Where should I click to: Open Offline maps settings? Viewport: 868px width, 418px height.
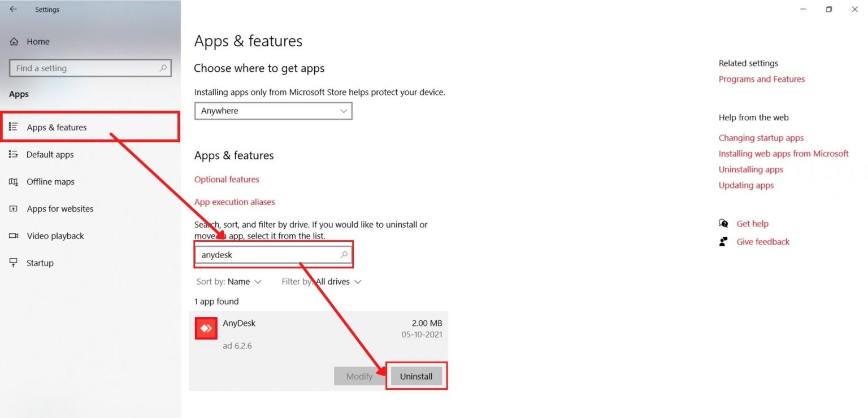[50, 181]
